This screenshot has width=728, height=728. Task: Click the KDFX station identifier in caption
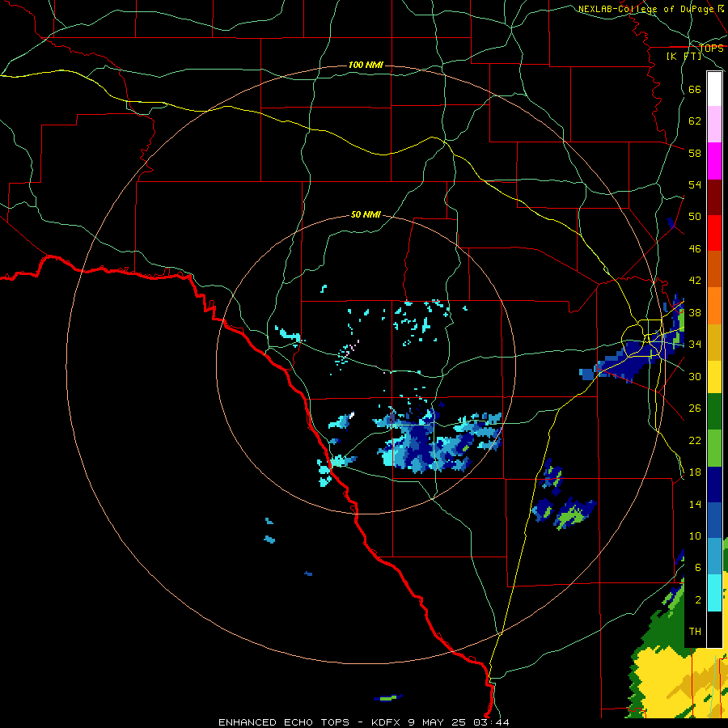(385, 722)
